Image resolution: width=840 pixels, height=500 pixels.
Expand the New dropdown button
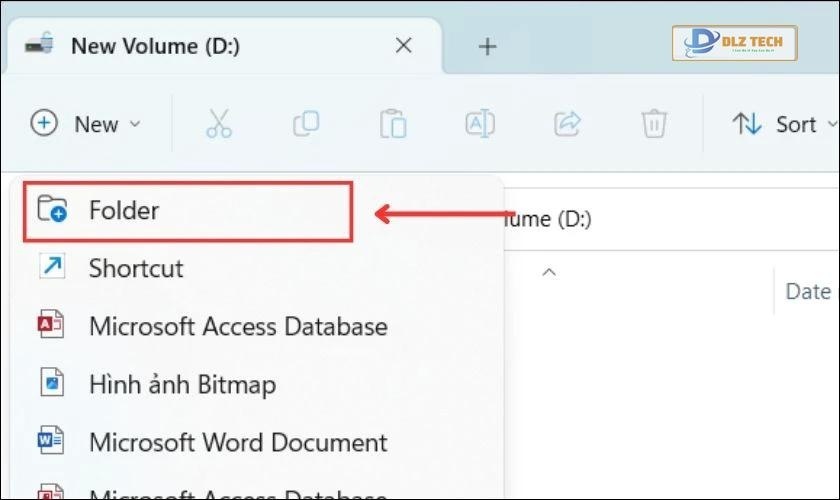pos(87,124)
